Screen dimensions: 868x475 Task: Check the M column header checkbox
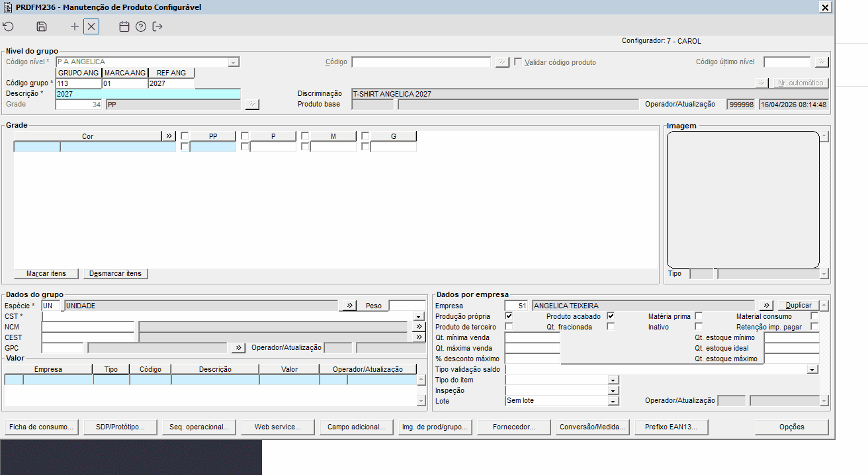pos(305,136)
